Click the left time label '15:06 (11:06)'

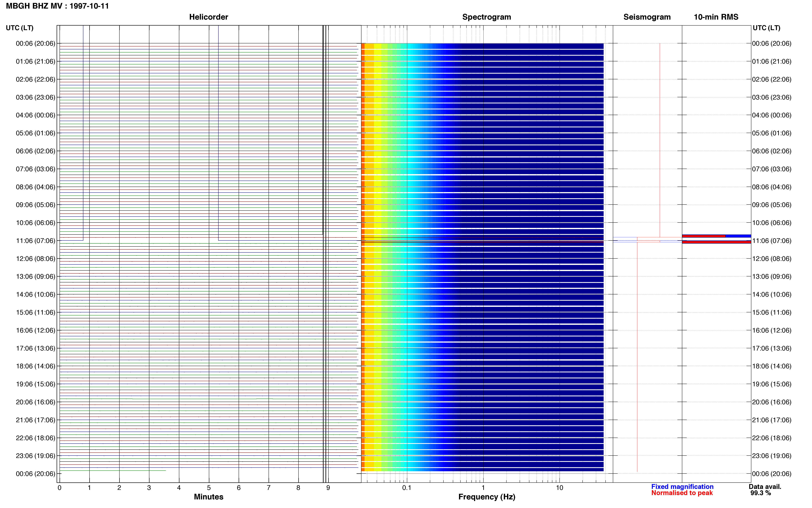point(36,313)
